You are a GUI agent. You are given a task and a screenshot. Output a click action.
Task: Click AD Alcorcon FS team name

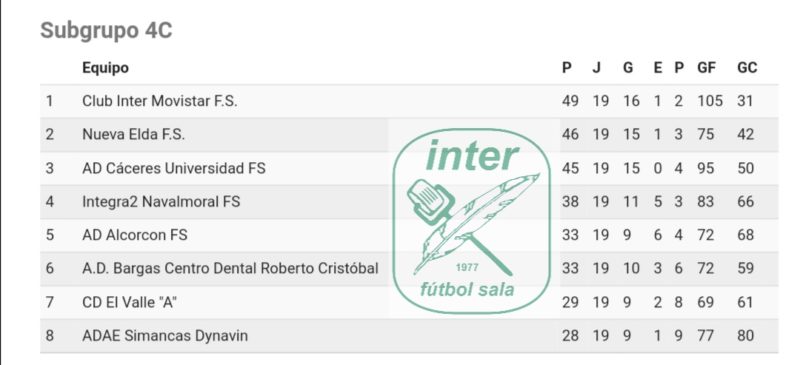(135, 235)
